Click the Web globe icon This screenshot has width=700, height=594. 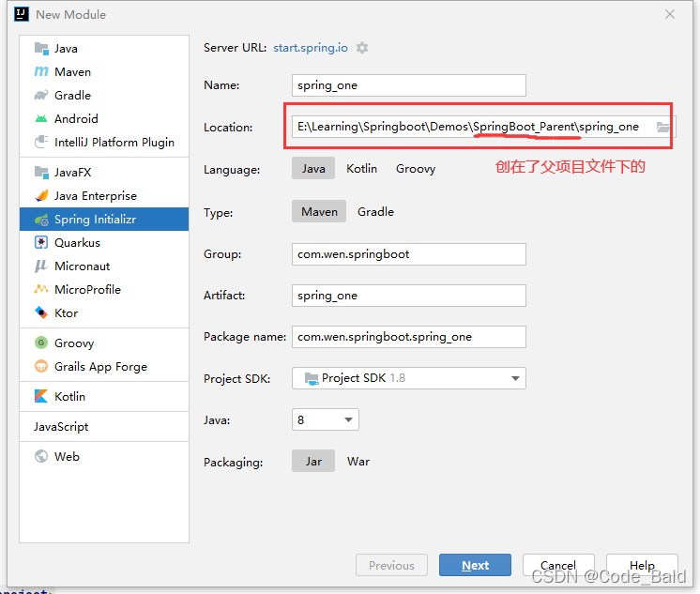41,456
